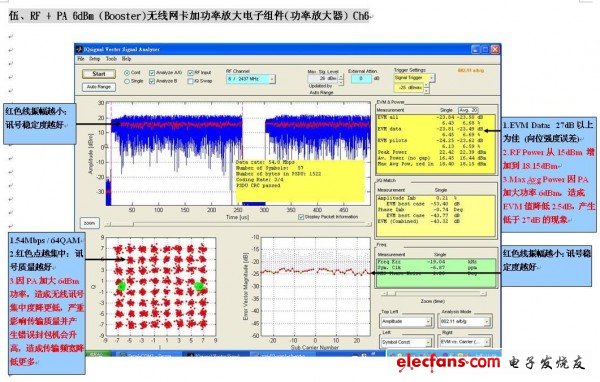Viewport: 600px width, 382px height.
Task: Maximize the Vector Signal Analyzer window
Action: tap(485, 49)
